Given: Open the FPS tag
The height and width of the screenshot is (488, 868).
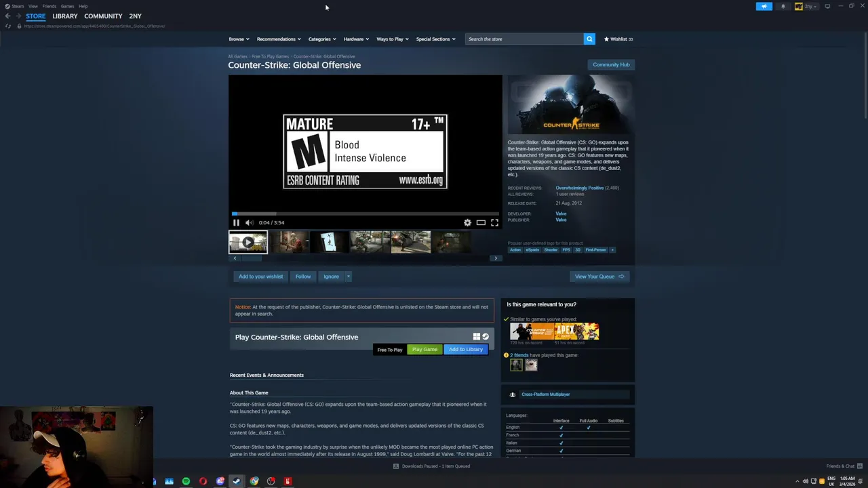Looking at the screenshot, I should 566,250.
